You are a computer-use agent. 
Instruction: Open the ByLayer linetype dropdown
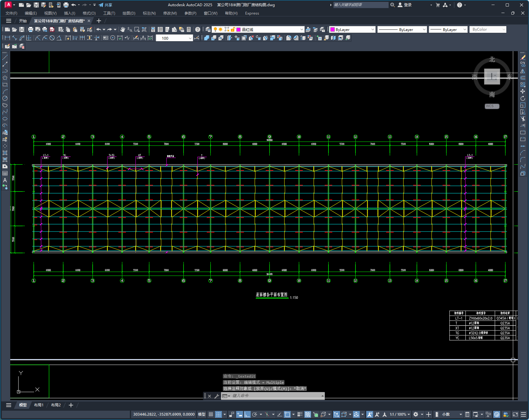[402, 29]
